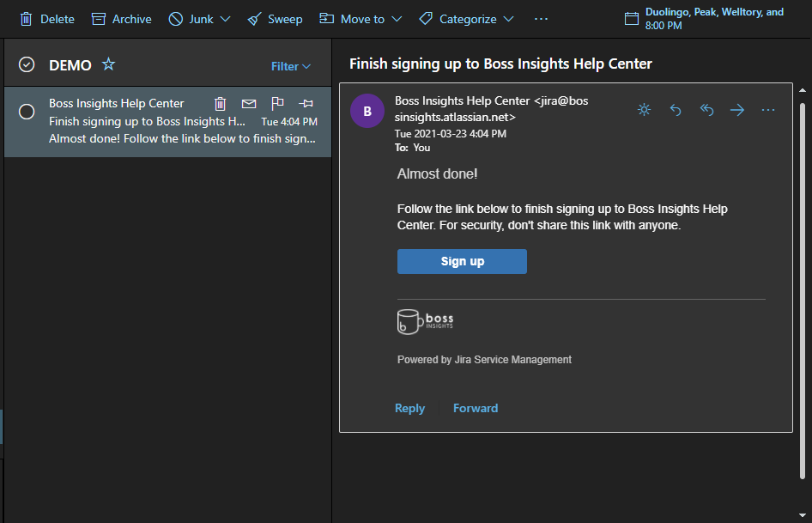Select all messages in DEMO folder
Screen dimensions: 812x523
coord(27,64)
